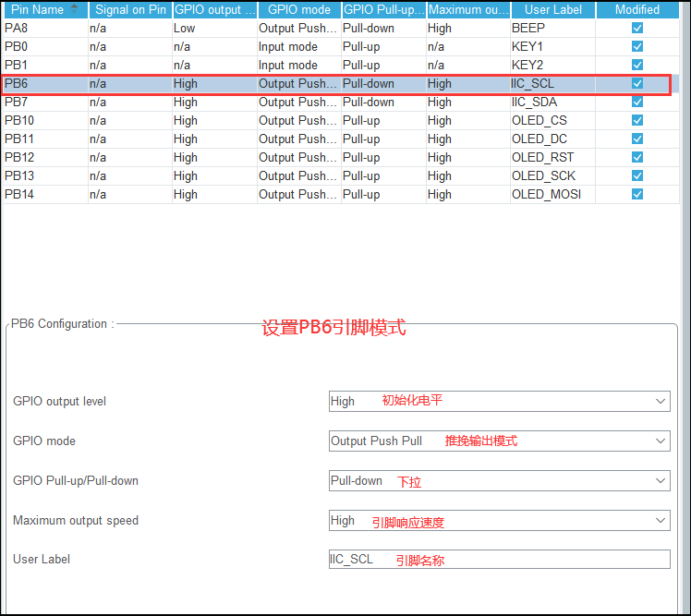
Task: Toggle Modified checkbox for PB12 row
Action: pos(637,157)
